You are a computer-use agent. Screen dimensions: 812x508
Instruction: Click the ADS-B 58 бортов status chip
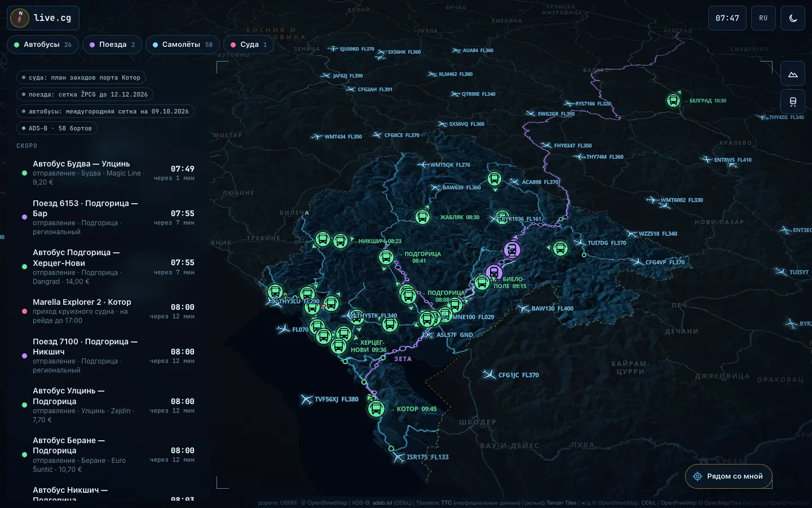pos(56,128)
